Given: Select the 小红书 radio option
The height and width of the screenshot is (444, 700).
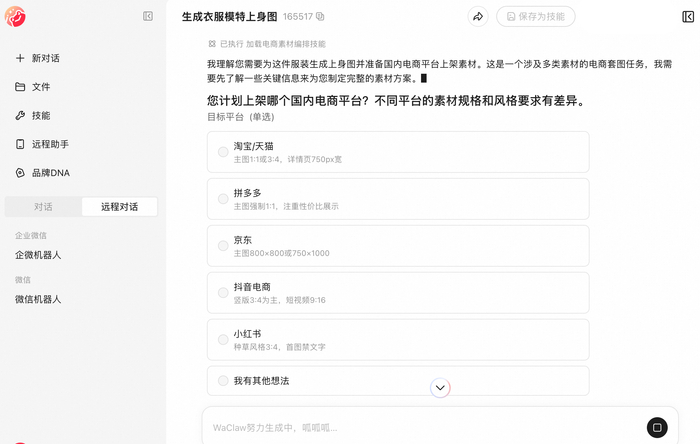Looking at the screenshot, I should [398, 340].
